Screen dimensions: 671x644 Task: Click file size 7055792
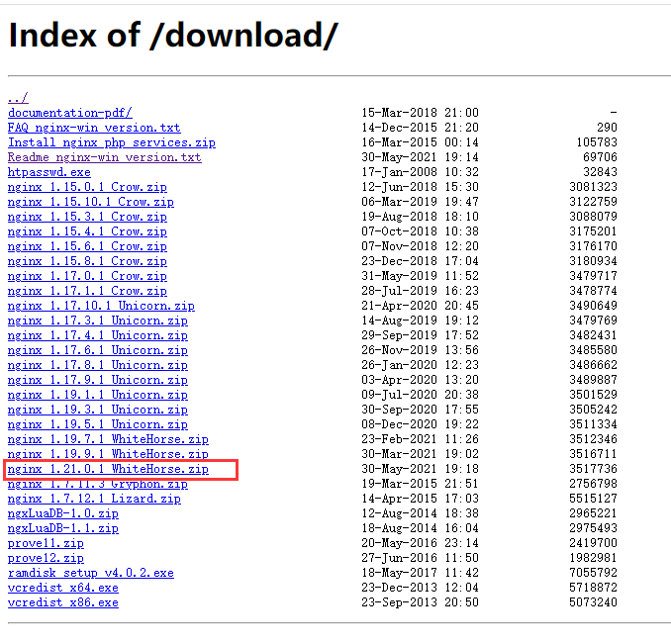pyautogui.click(x=593, y=573)
